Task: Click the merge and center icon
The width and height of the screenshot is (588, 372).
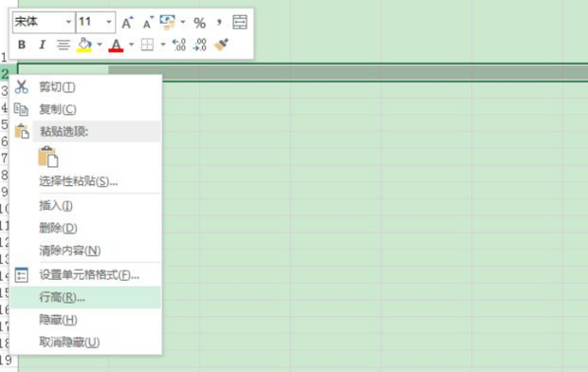Action: coord(240,23)
